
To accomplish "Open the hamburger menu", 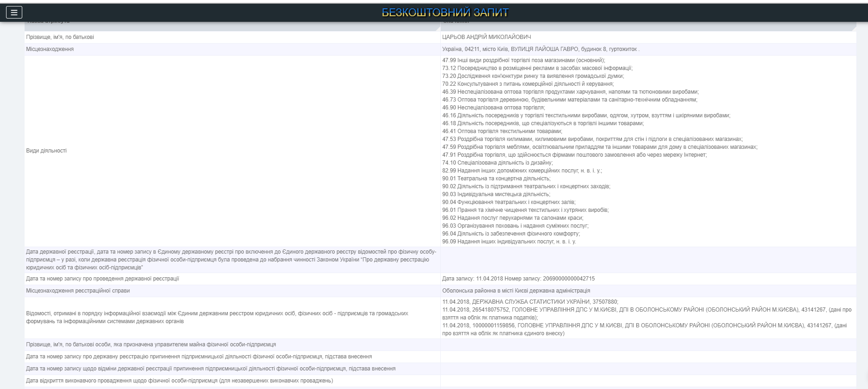I will [14, 13].
